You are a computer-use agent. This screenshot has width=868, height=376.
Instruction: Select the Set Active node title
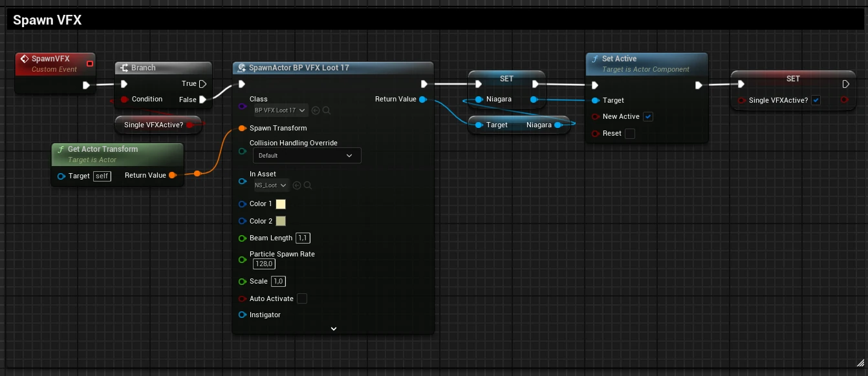click(x=619, y=59)
